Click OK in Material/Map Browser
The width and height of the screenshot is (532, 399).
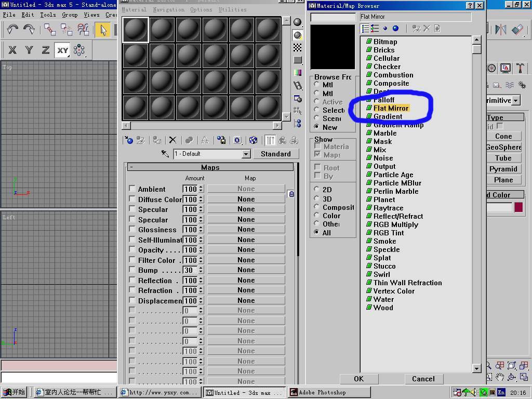[x=359, y=379]
